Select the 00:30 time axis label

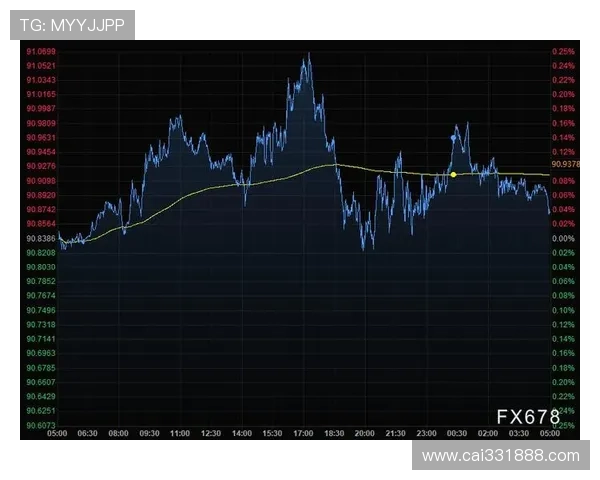[x=457, y=433]
